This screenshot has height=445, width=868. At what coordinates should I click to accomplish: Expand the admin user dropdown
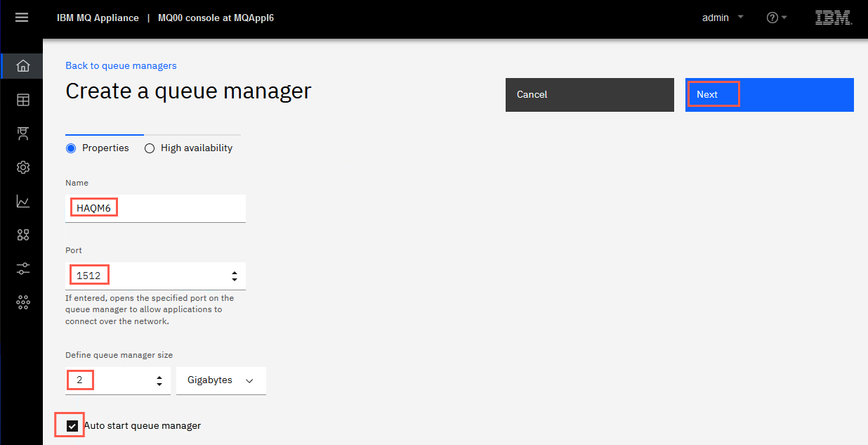(x=723, y=18)
